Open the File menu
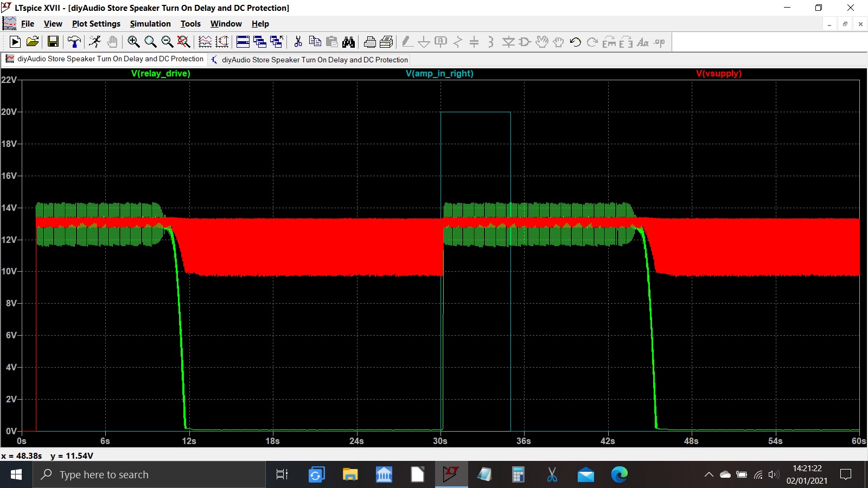This screenshot has height=488, width=868. tap(28, 24)
